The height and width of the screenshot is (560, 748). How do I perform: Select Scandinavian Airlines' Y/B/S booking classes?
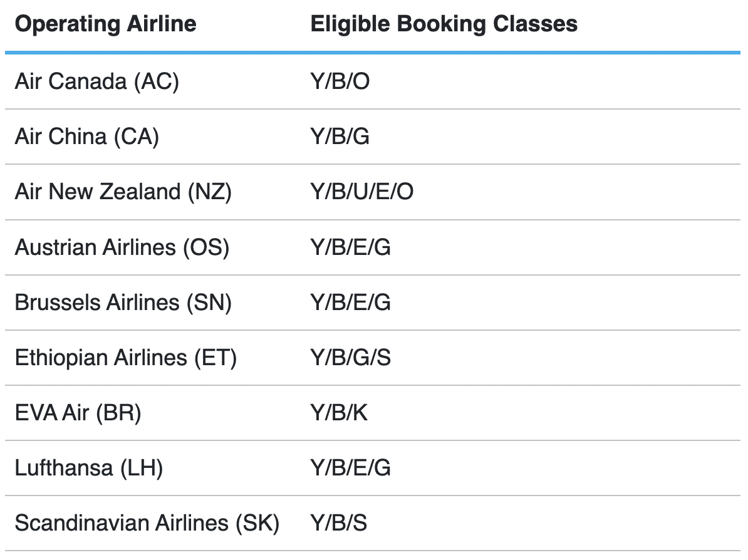click(x=339, y=523)
